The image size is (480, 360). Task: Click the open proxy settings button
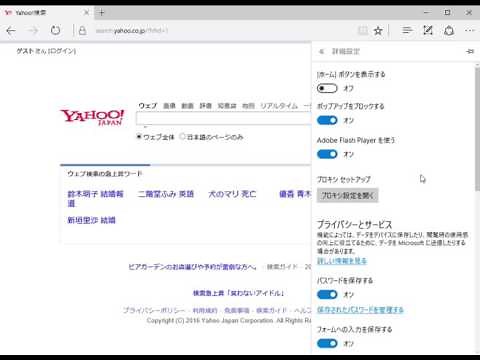tap(347, 196)
